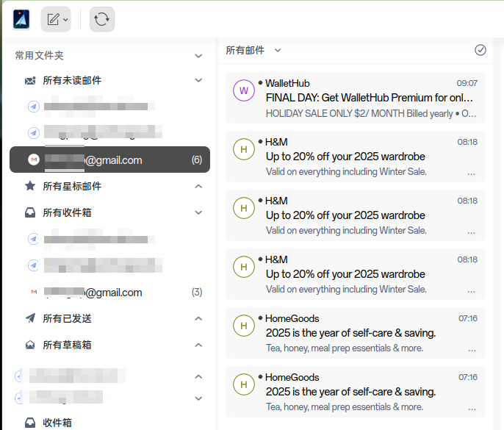Open the 所有邮件 filter dropdown
Image resolution: width=504 pixels, height=430 pixels.
pos(253,50)
